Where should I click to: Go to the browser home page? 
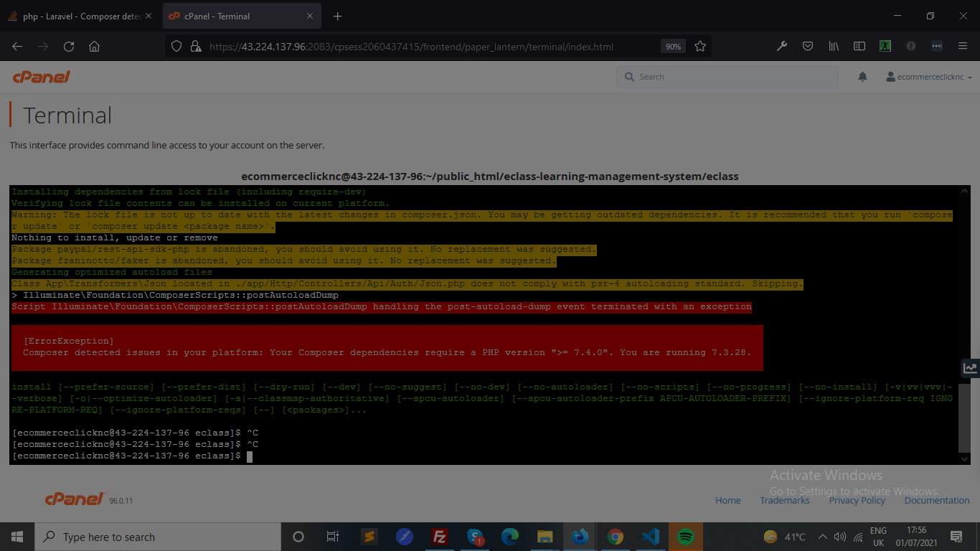point(94,47)
